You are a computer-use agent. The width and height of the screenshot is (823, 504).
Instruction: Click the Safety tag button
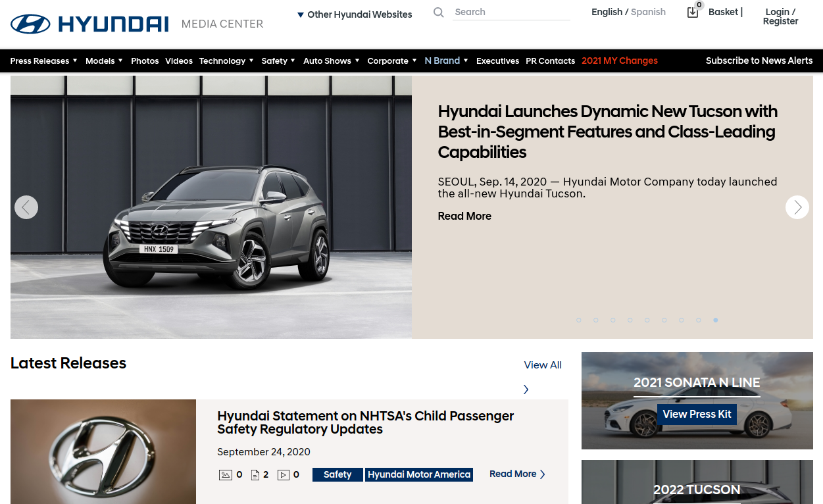pos(337,474)
